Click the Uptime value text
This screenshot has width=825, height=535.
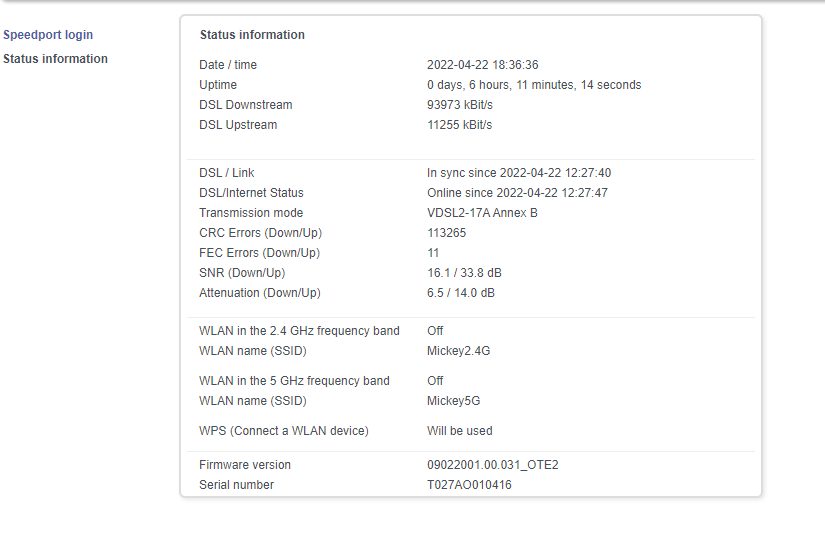[x=534, y=85]
